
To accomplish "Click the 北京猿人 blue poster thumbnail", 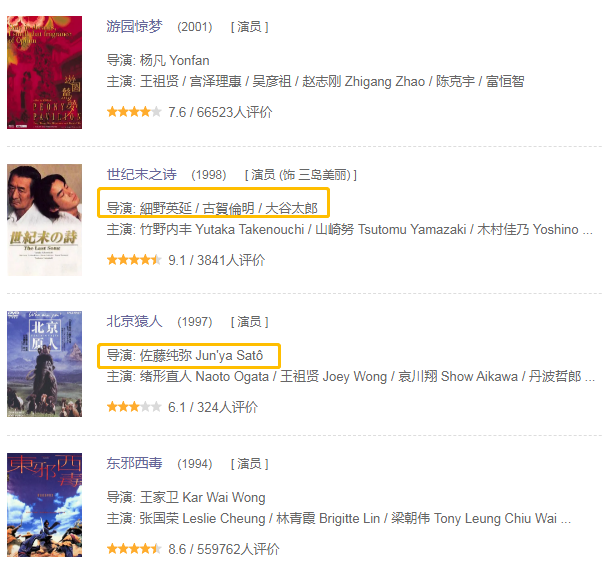I will point(45,364).
